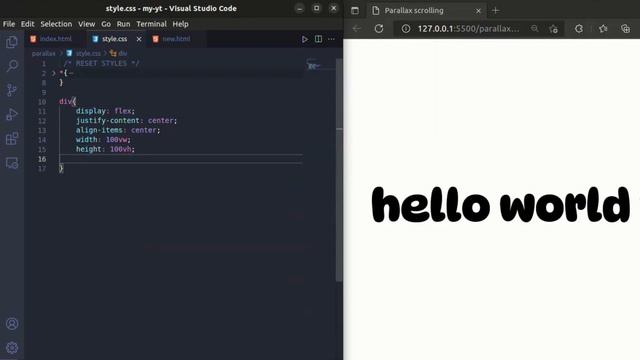Click the hello world heading in browser
The width and height of the screenshot is (640, 360).
click(501, 204)
